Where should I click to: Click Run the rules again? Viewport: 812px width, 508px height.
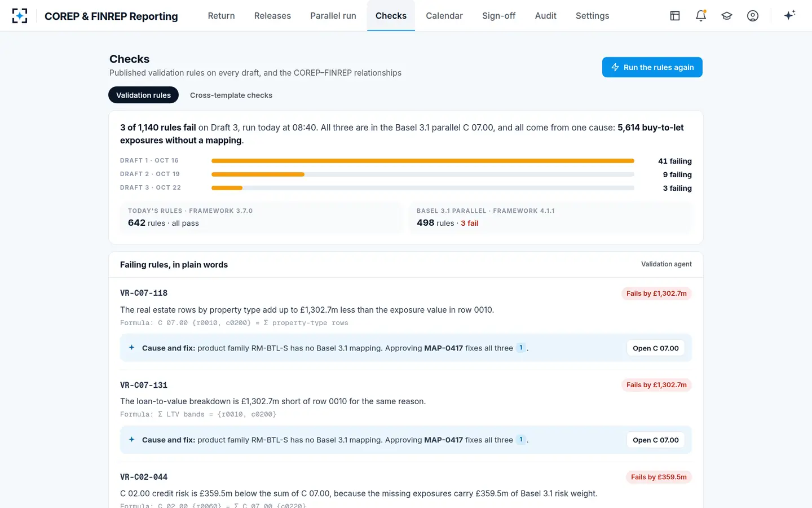(652, 67)
